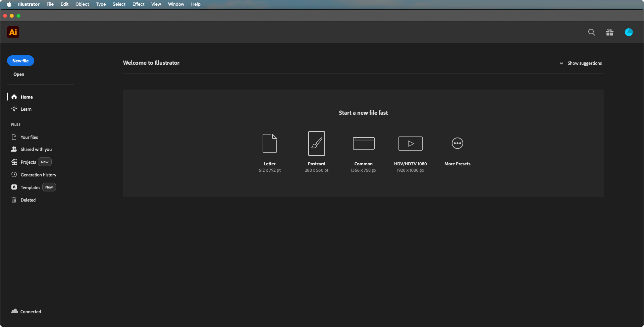Open the search panel via magnifier icon

coord(592,32)
